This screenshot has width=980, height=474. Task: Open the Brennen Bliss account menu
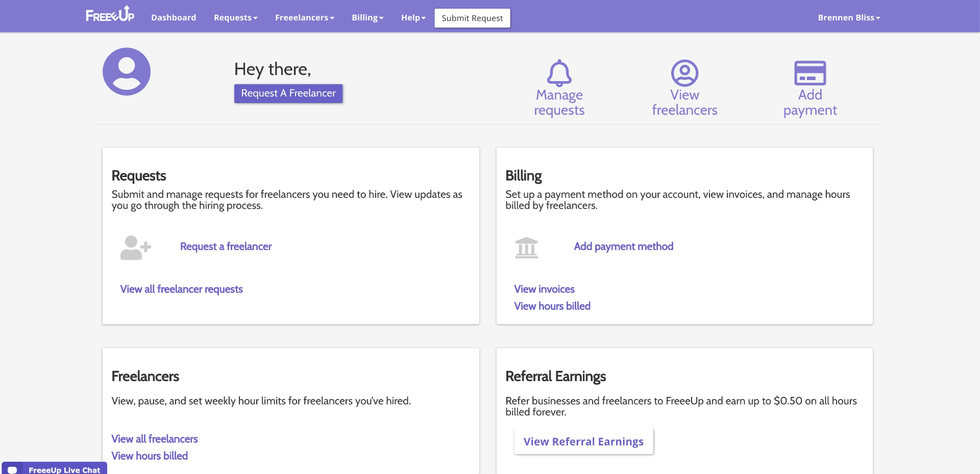tap(849, 17)
